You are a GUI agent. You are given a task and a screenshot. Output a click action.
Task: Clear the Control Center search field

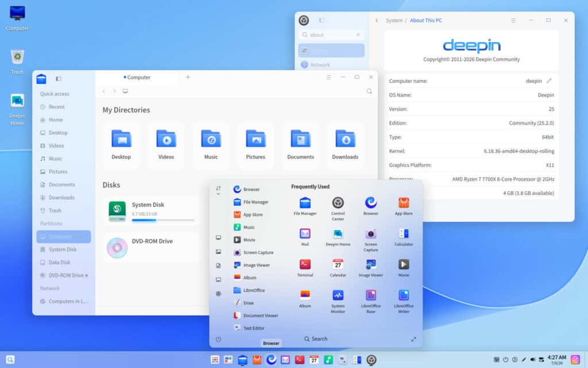[358, 34]
